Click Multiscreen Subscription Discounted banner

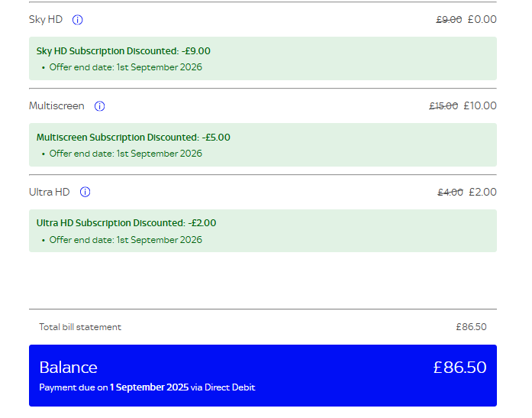tap(263, 145)
